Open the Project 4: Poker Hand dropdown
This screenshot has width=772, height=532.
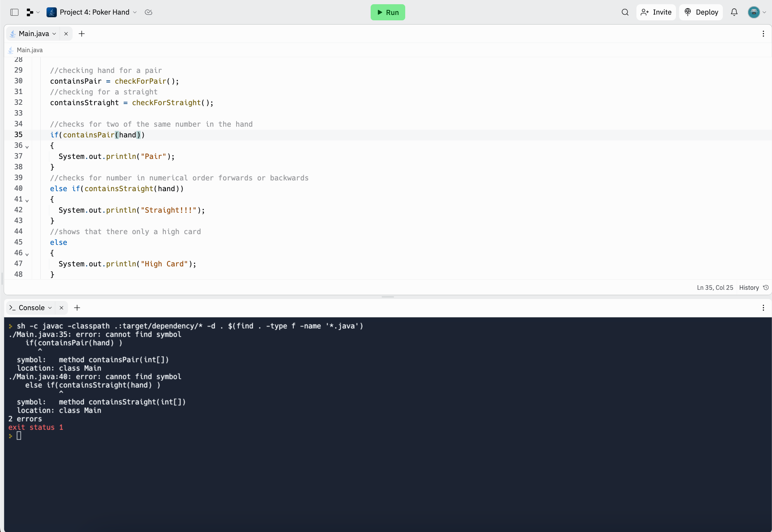(x=135, y=12)
